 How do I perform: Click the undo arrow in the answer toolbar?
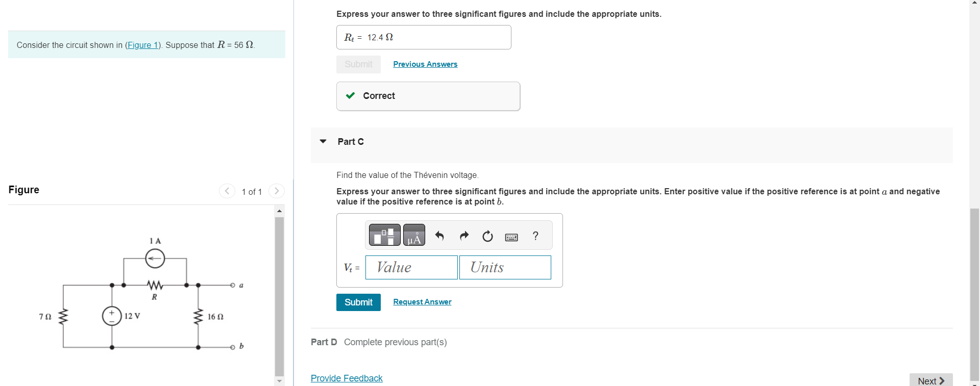[439, 235]
